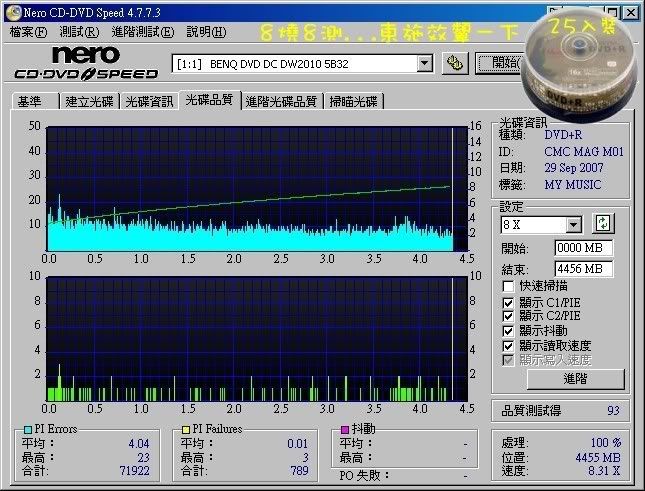This screenshot has width=645, height=491.
Task: Click the PI Failures average 0.01
Action: tap(298, 444)
